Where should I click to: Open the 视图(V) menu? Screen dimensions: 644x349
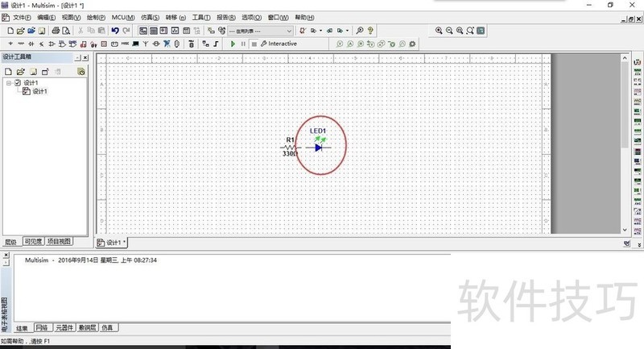click(71, 17)
